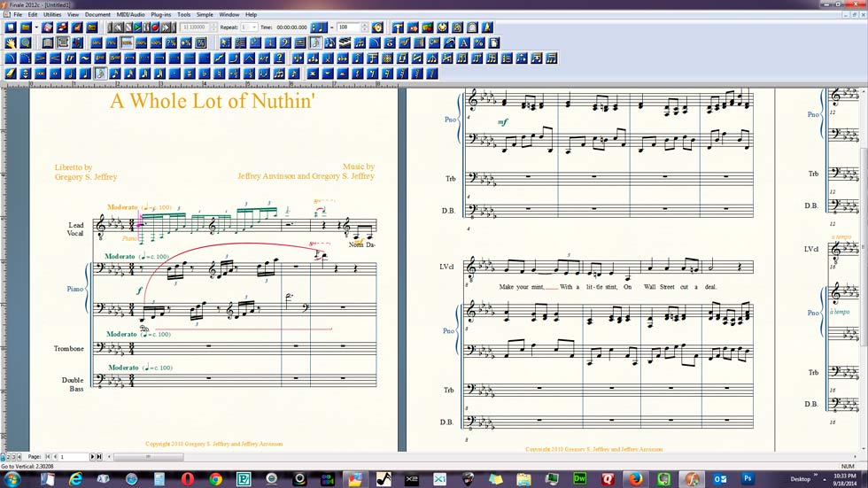Start playback with green Play button
Image resolution: width=868 pixels, height=488 pixels.
pyautogui.click(x=136, y=27)
